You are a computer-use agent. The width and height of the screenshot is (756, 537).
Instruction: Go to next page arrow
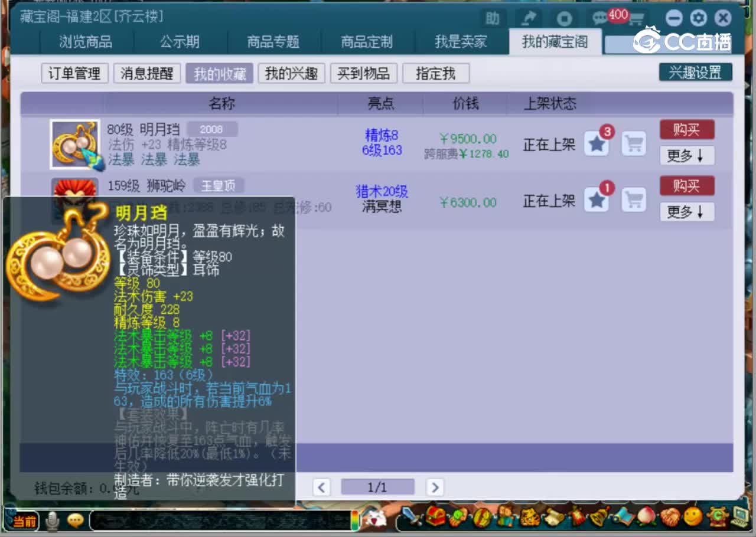434,487
